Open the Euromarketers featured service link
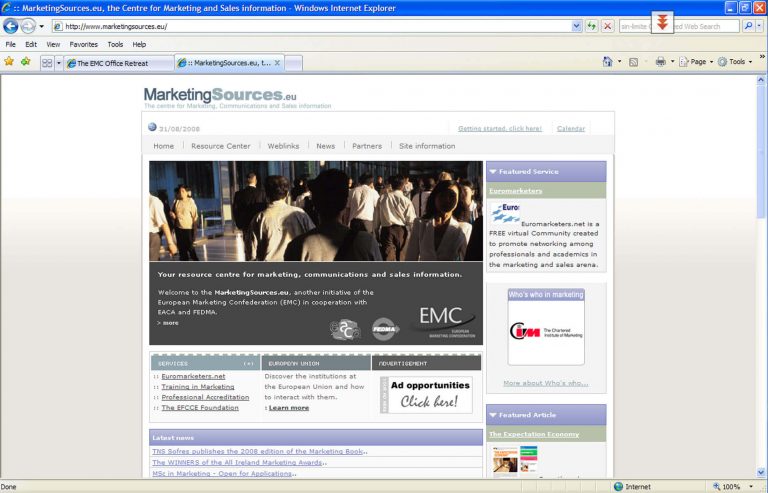The image size is (768, 493). 515,190
